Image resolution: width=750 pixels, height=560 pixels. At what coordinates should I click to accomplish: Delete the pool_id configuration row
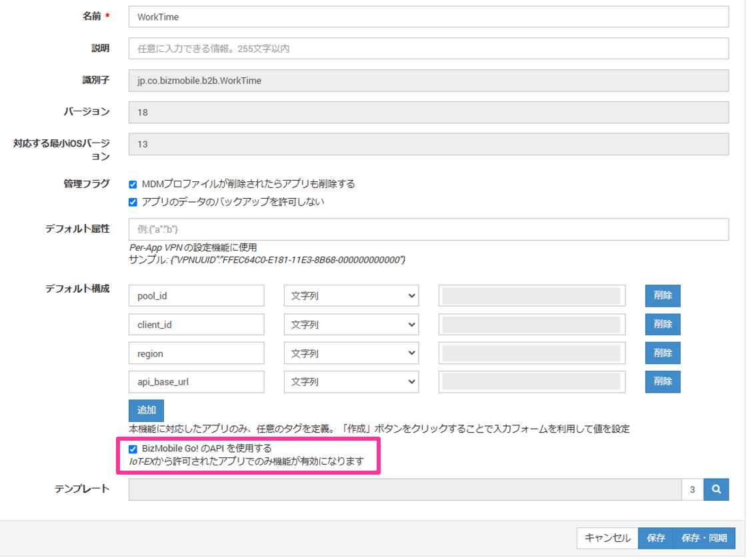pos(663,296)
